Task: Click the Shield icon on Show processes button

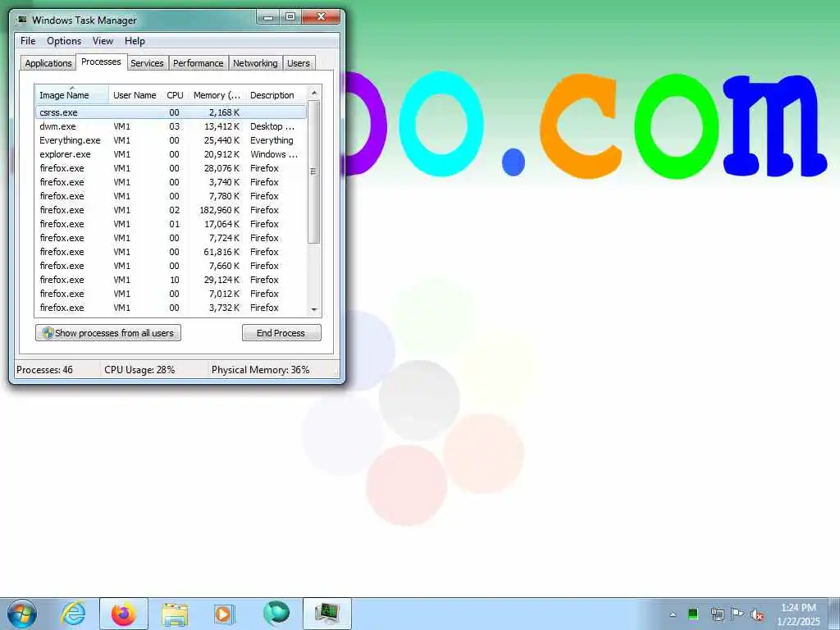Action: (48, 333)
